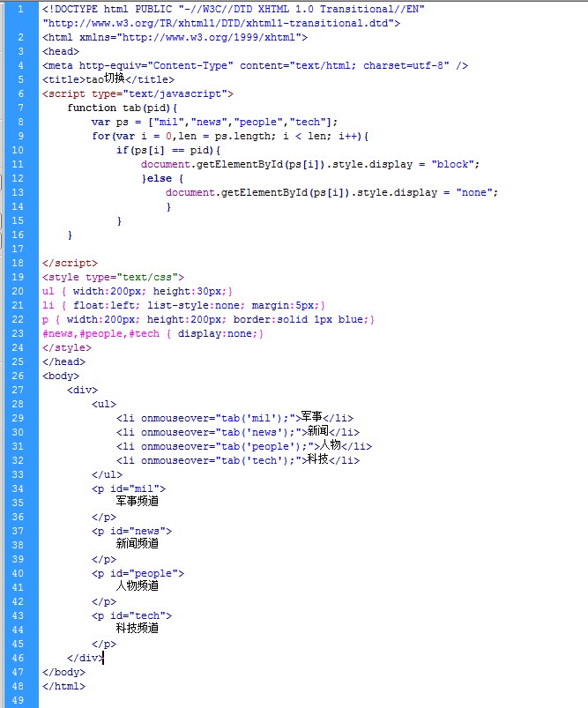Click the opening div tag

click(82, 390)
